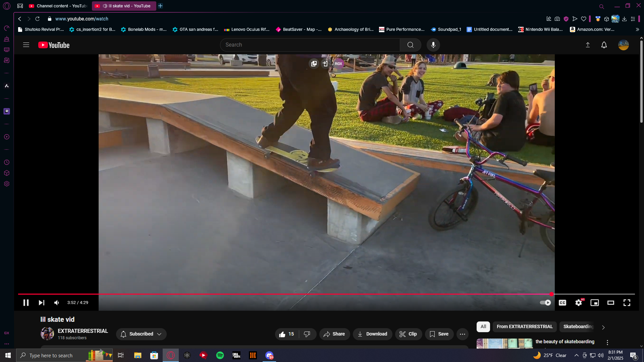This screenshot has width=644, height=362.
Task: Click the video progress bar scrubber
Action: point(551,294)
